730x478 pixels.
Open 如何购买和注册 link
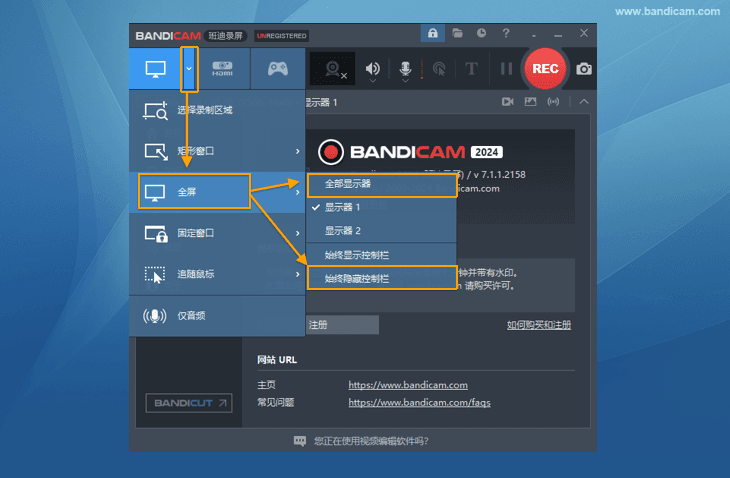click(539, 324)
